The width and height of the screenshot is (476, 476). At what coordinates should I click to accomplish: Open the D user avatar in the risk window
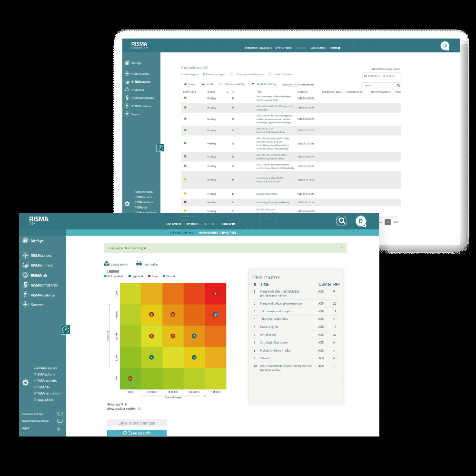coord(361,221)
